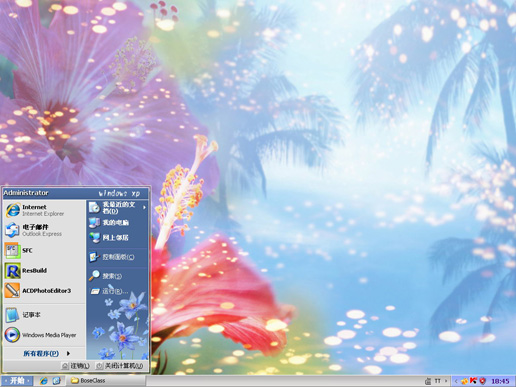Image resolution: width=516 pixels, height=387 pixels.
Task: Select the 网上邻居 menu label
Action: click(116, 237)
